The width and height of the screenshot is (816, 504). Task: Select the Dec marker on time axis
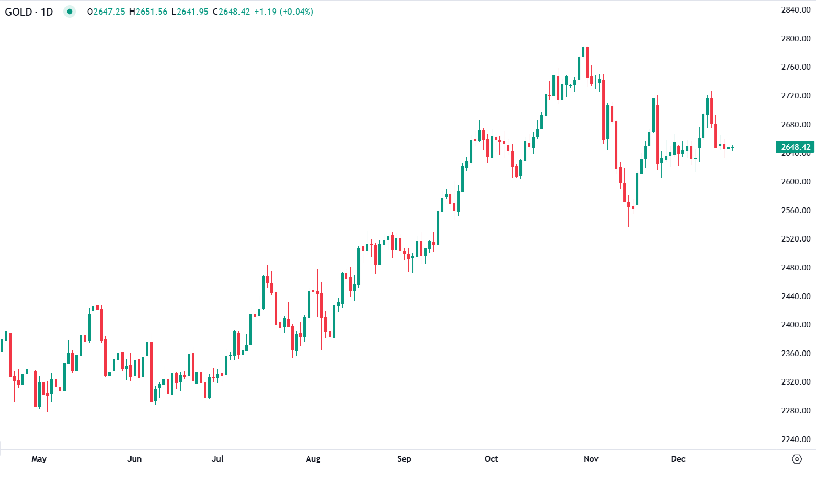[x=678, y=459]
